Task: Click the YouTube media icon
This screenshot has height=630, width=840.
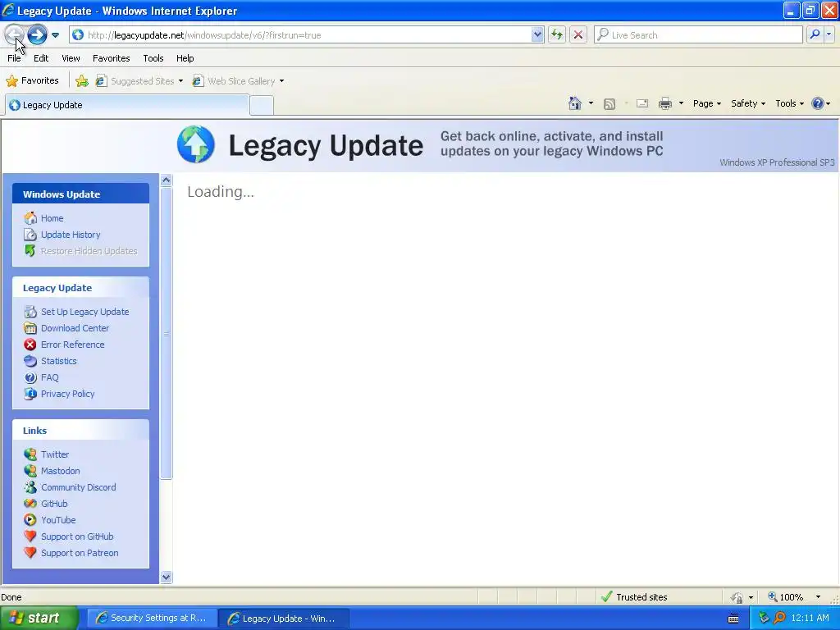Action: tap(30, 520)
